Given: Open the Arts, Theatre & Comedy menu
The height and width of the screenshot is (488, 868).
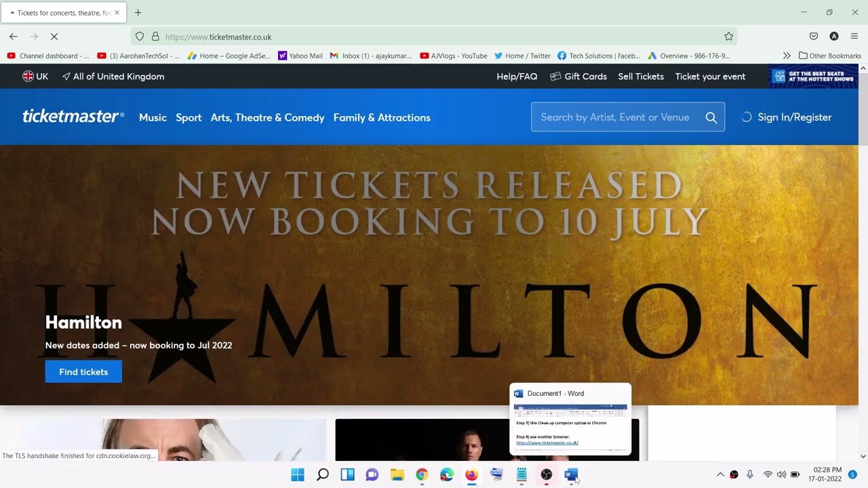Looking at the screenshot, I should click(267, 117).
